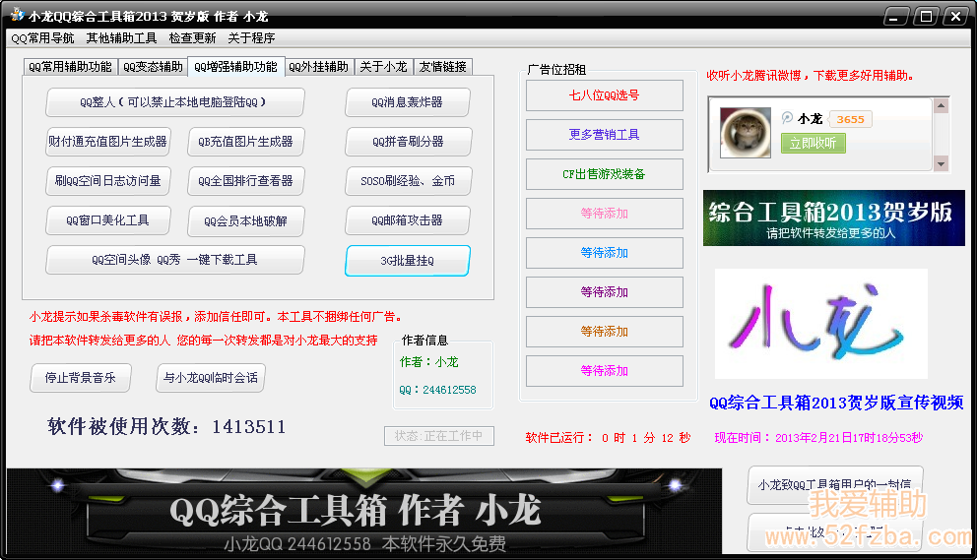Click the orange 等待添加 ad slot
The height and width of the screenshot is (560, 977).
(605, 332)
